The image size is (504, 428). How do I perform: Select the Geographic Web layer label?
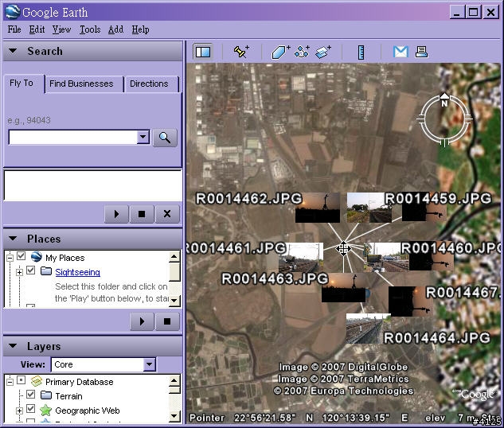pos(88,410)
